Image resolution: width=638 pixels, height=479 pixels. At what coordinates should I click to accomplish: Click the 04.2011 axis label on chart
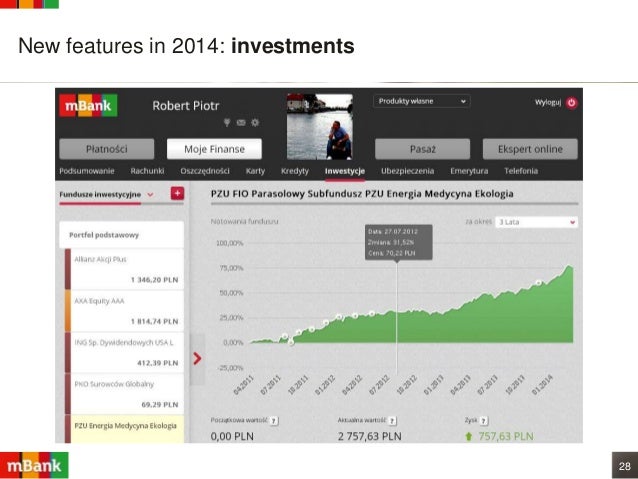[243, 385]
